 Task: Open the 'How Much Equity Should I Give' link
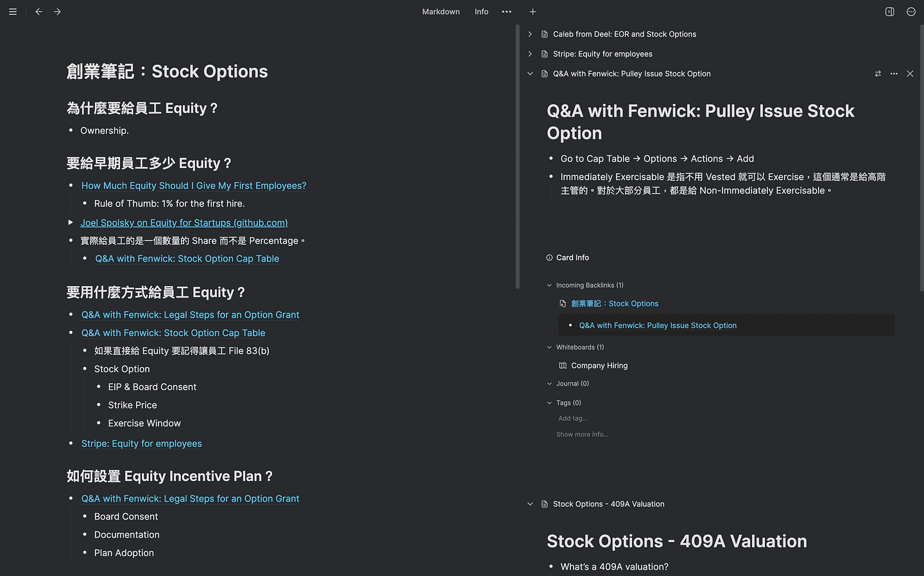point(193,185)
